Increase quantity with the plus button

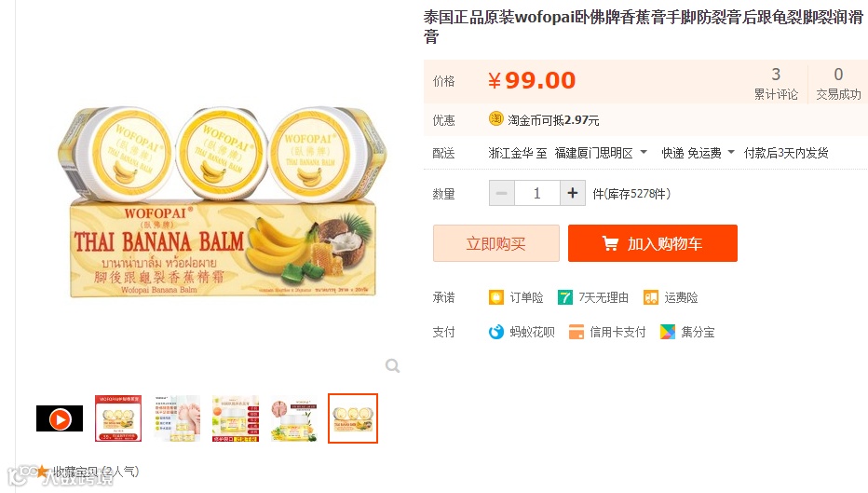[573, 193]
